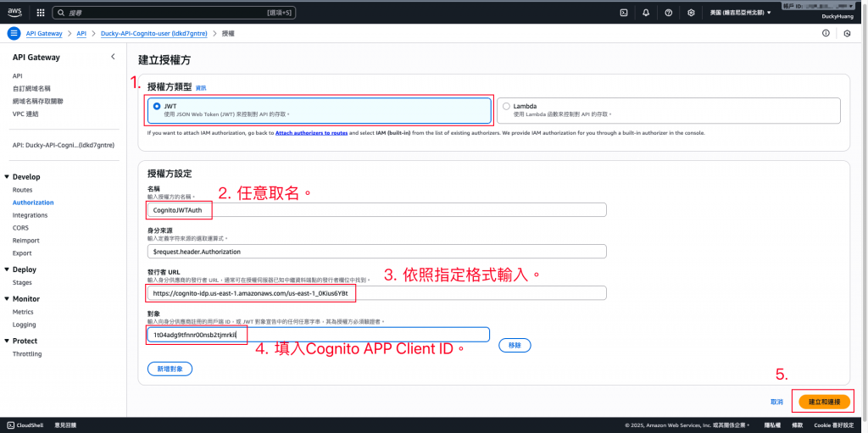This screenshot has width=868, height=433.
Task: Click 建立和連接 create and attach button
Action: (824, 402)
